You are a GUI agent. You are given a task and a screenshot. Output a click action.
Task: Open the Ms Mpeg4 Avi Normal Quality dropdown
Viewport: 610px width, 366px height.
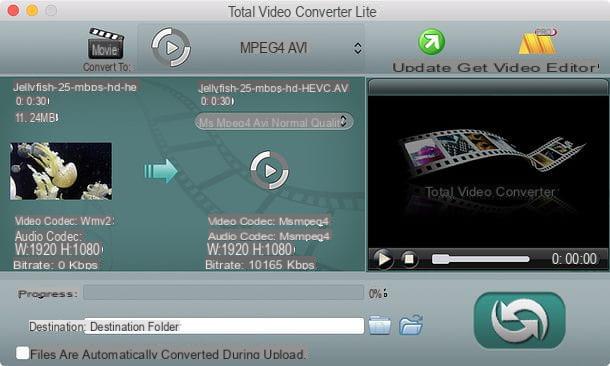click(x=273, y=122)
